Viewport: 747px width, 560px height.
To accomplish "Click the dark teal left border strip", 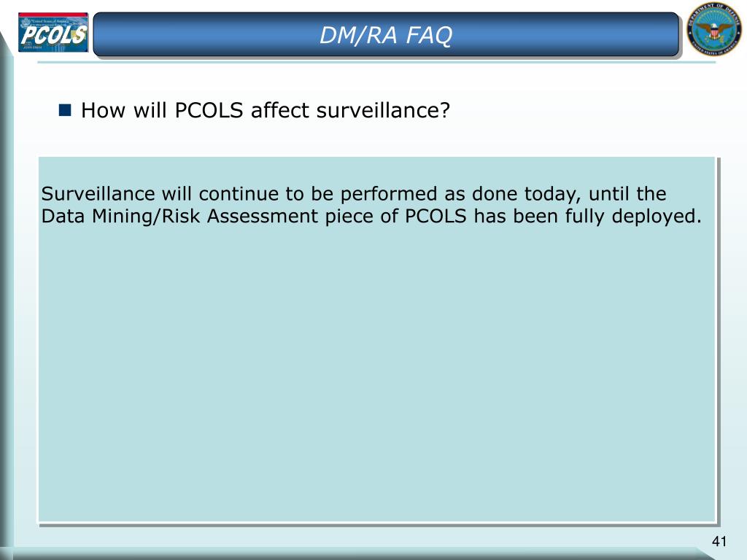I will 7,295.
